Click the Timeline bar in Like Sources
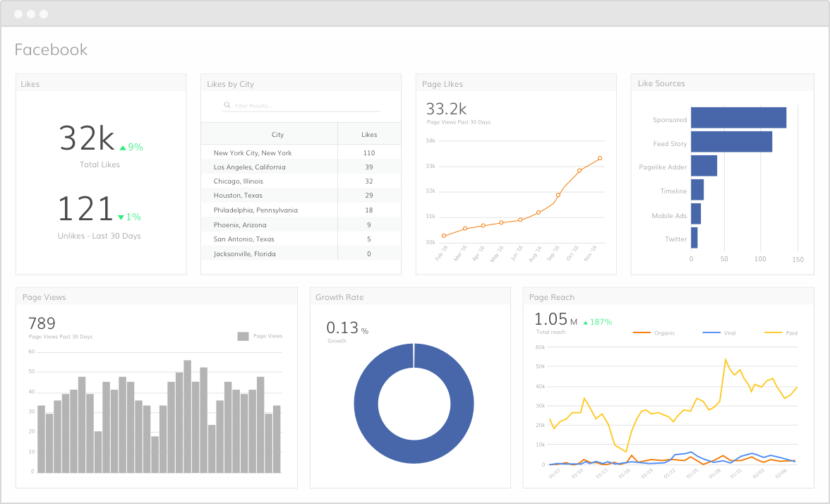Screen dimensions: 830x504 coord(697,189)
